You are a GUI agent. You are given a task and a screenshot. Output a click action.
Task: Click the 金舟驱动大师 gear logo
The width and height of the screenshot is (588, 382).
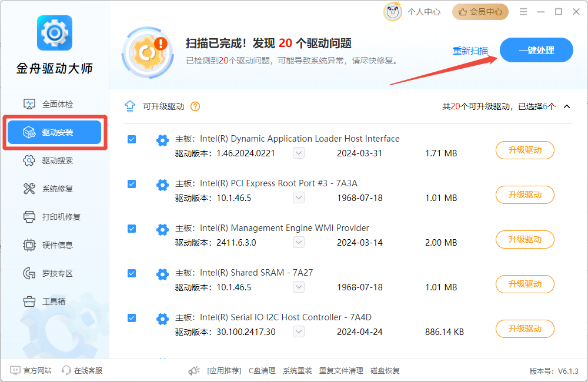tap(55, 33)
